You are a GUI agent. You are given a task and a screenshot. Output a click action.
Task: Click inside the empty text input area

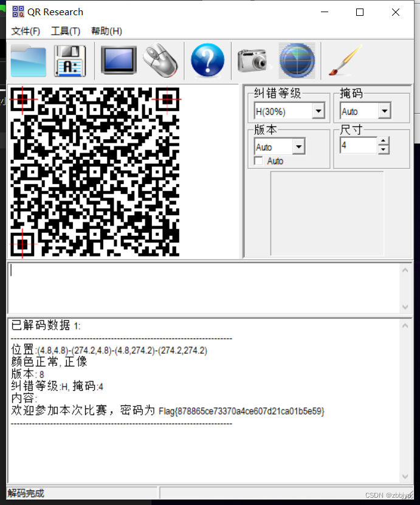(204, 288)
